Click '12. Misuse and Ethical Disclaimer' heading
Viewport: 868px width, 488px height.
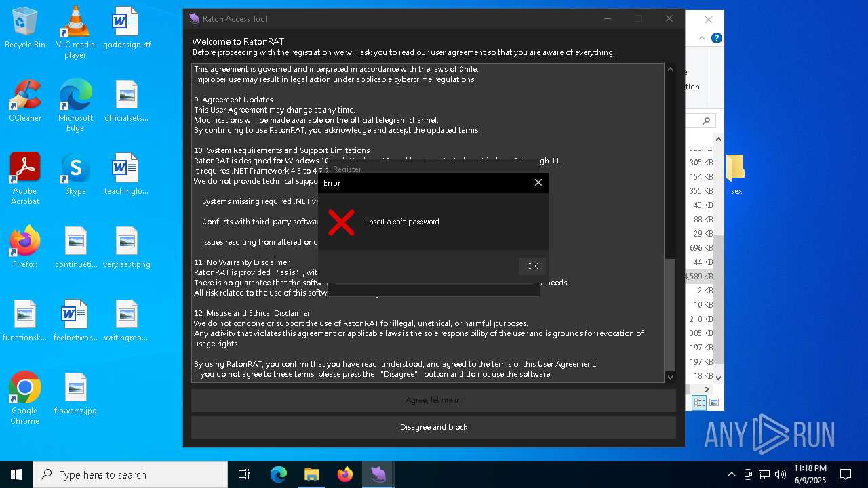(x=252, y=313)
